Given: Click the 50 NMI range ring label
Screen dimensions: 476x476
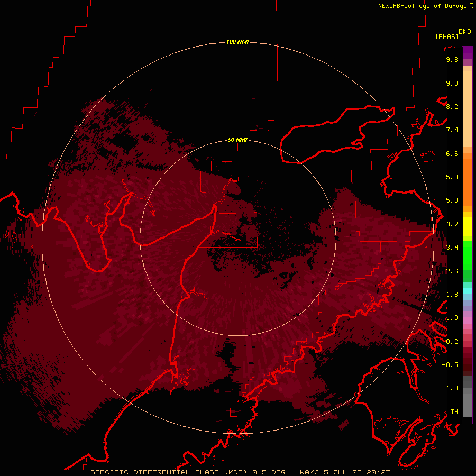Looking at the screenshot, I should 237,140.
